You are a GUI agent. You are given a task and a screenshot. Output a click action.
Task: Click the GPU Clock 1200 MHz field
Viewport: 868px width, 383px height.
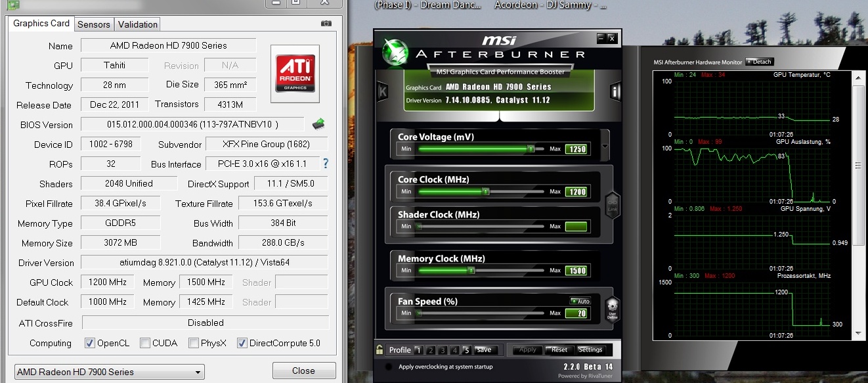coord(108,282)
